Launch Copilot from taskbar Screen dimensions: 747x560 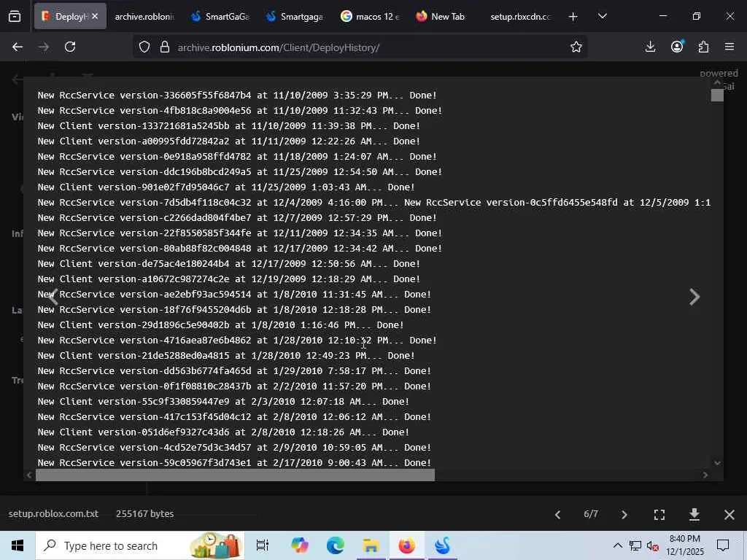300,545
